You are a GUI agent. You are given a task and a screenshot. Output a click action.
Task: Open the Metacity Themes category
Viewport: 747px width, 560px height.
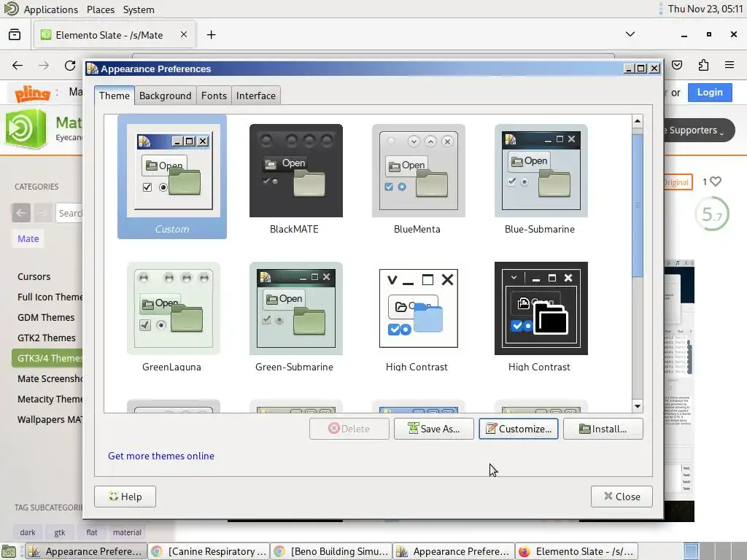click(x=50, y=400)
